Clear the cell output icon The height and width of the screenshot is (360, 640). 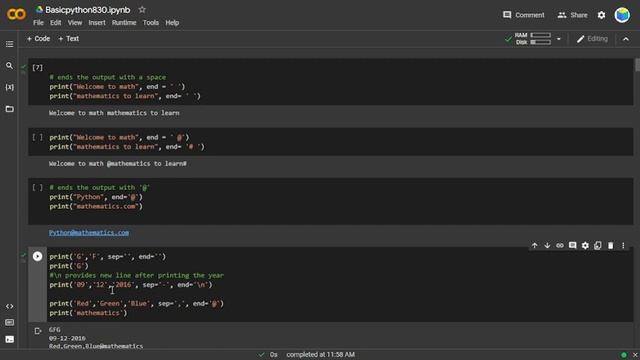[38, 331]
